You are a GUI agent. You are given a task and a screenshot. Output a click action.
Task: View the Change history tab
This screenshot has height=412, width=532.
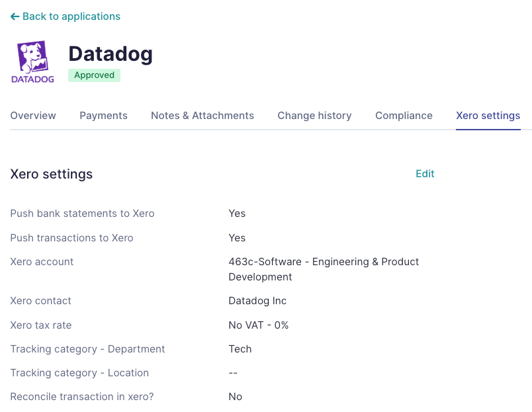[314, 116]
